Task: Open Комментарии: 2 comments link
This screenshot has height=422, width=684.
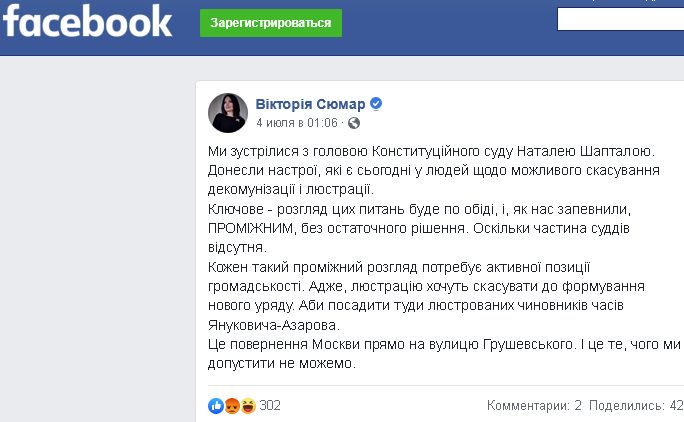Action: point(534,406)
